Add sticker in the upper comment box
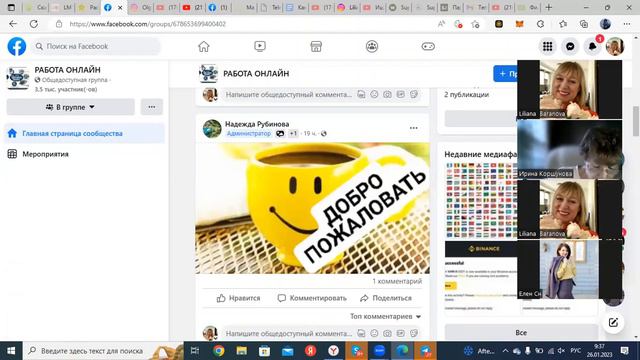Image resolution: width=640 pixels, height=360 pixels. (x=414, y=95)
